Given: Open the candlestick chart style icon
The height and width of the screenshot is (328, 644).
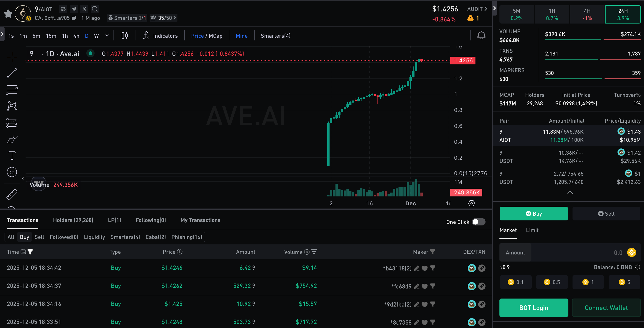Looking at the screenshot, I should tap(124, 36).
